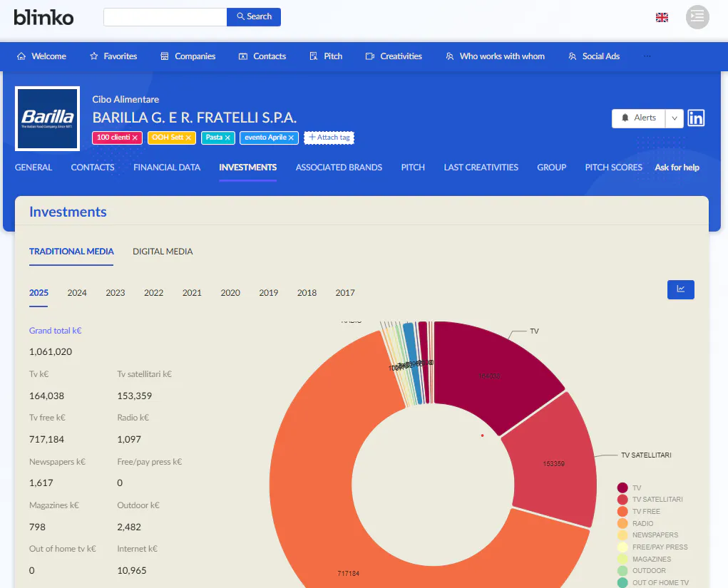
Task: Switch to the LAST CREATIVITIES tab
Action: [481, 167]
